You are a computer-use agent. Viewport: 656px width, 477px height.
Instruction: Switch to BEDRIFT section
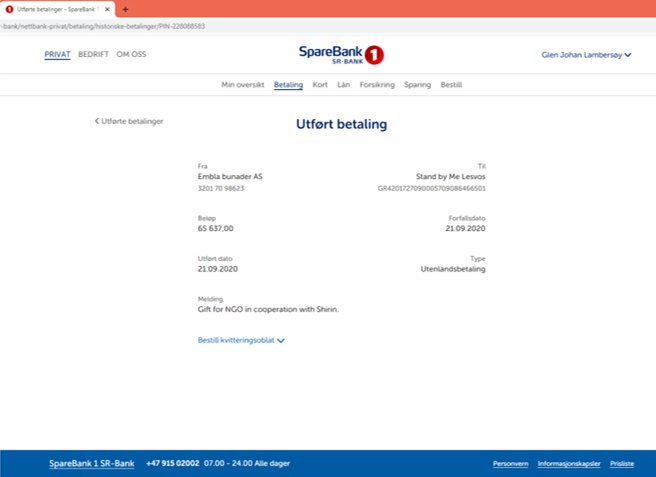(93, 54)
